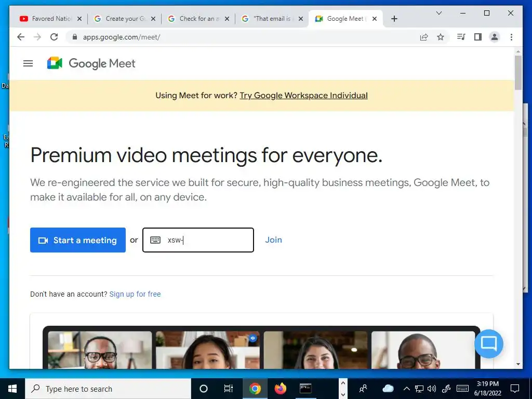Toggle the Chrome side panel icon
The height and width of the screenshot is (399, 532).
click(x=478, y=37)
